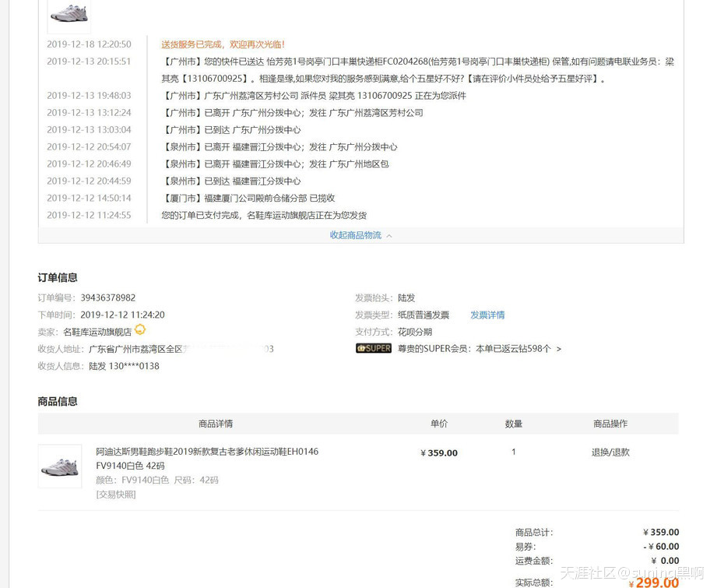Click the 单价 column header
Image resolution: width=710 pixels, height=588 pixels.
tap(439, 424)
